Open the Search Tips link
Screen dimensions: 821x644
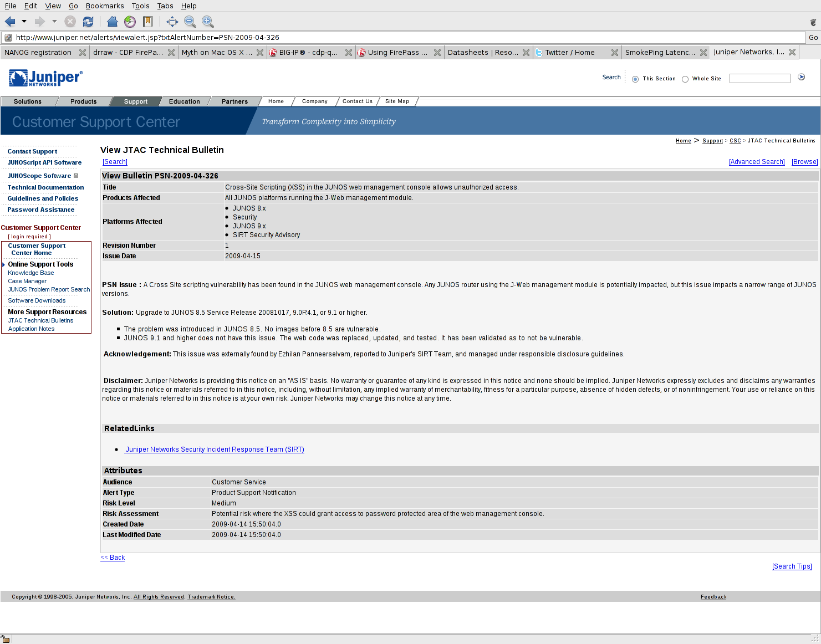coord(792,566)
